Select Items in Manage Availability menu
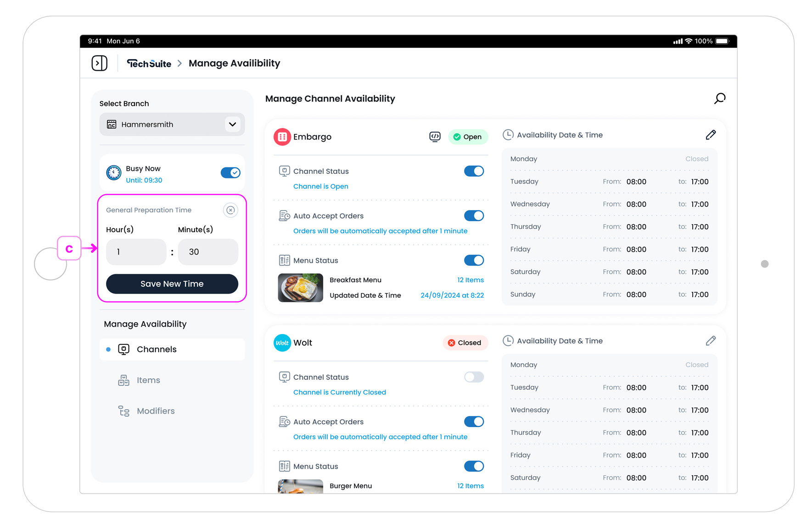This screenshot has width=812, height=528. [x=148, y=380]
